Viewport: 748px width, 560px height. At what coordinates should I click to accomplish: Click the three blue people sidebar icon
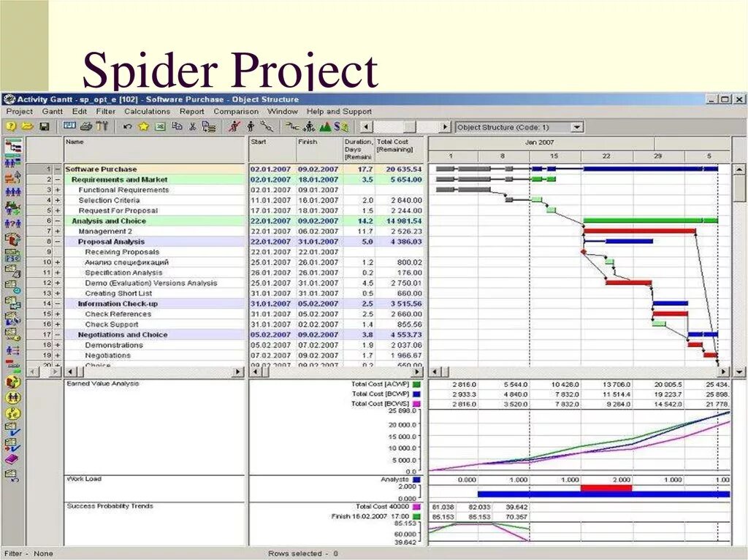click(x=13, y=192)
